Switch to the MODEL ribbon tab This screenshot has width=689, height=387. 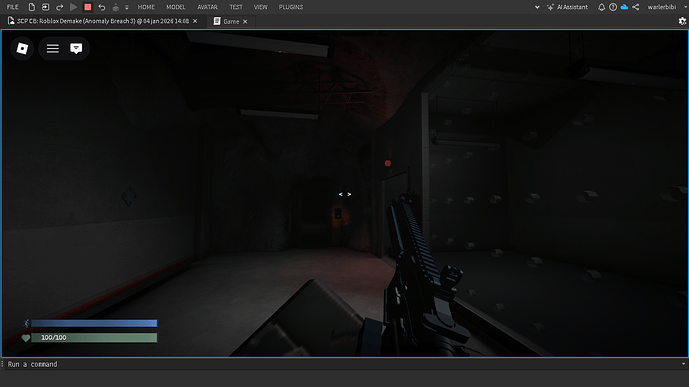tap(176, 7)
